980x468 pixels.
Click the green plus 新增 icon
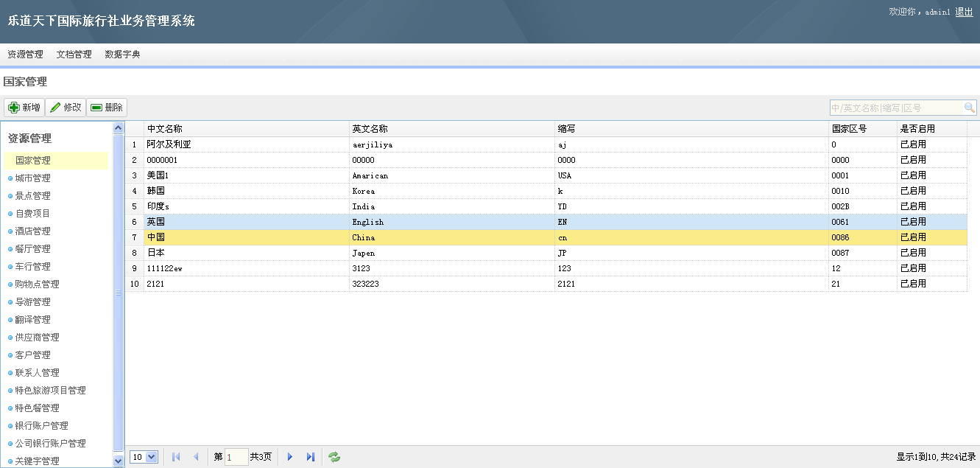pos(14,108)
